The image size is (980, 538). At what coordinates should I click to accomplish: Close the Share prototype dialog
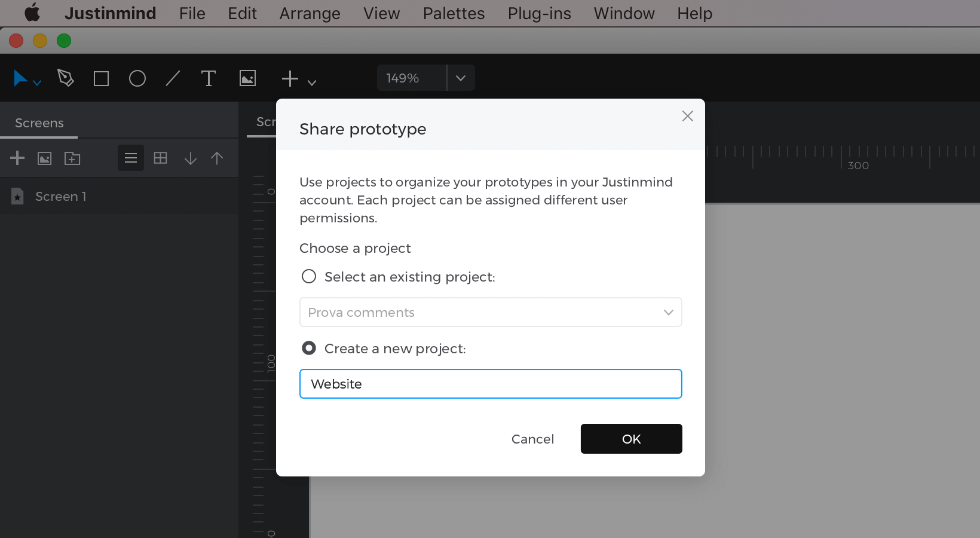click(688, 116)
